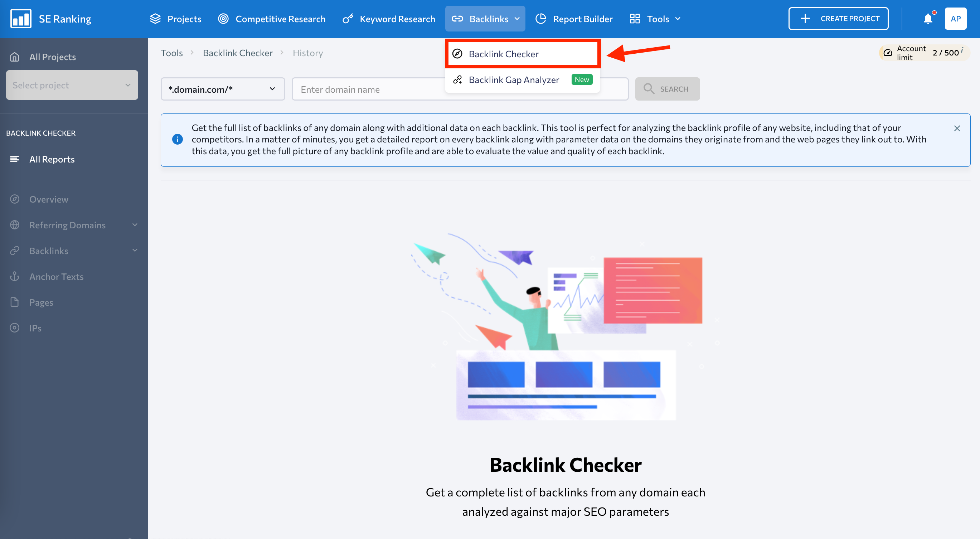Click the SEARCH button
Viewport: 980px width, 539px height.
click(x=668, y=88)
